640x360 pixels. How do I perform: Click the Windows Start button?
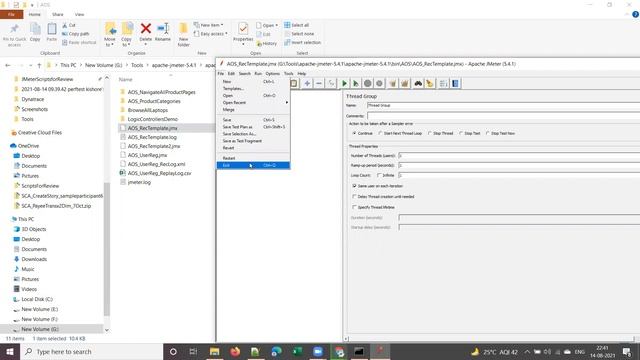pos(10,351)
